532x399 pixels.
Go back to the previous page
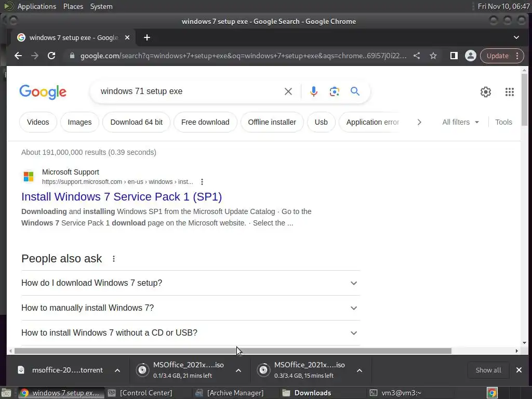[x=18, y=56]
